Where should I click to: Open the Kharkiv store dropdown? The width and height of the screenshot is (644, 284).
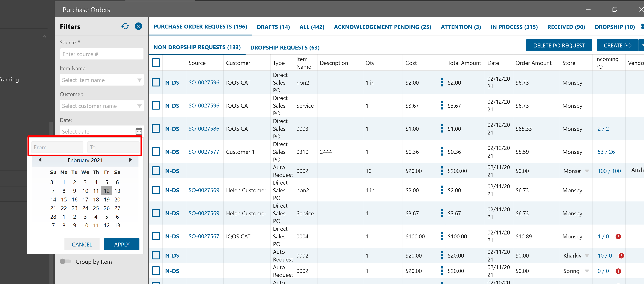(x=587, y=255)
